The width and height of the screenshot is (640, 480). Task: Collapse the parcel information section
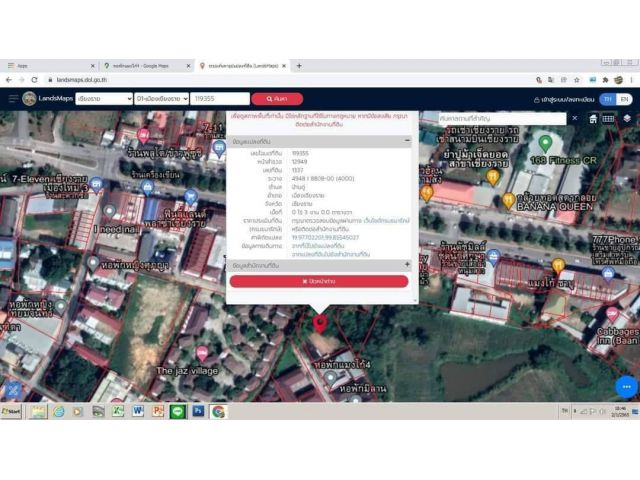[x=407, y=141]
